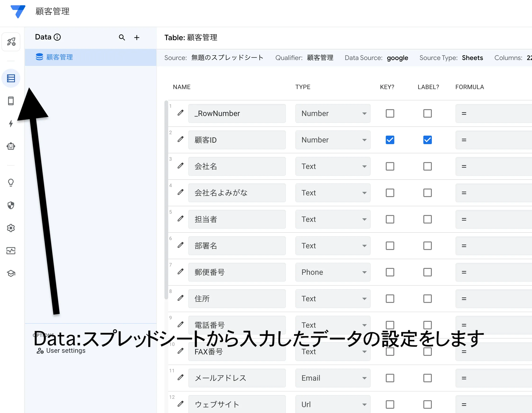Check KEY checkbox for 部署名
The width and height of the screenshot is (532, 413).
(390, 246)
